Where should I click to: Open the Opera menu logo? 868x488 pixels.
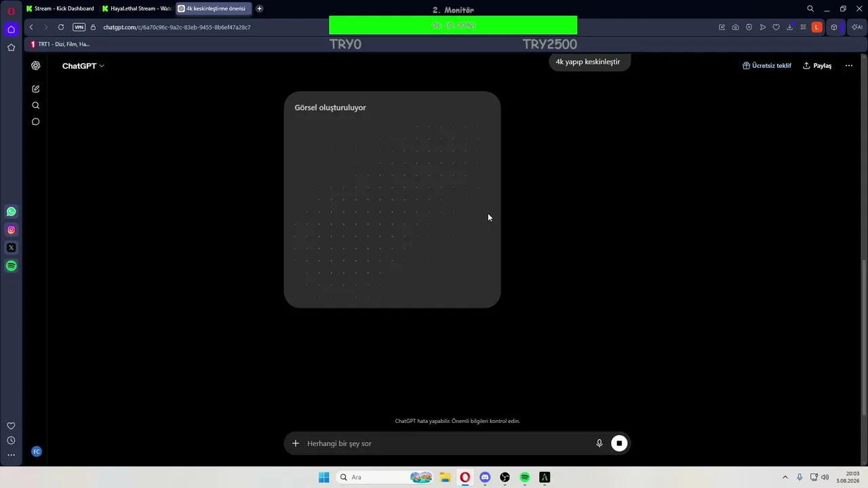(11, 11)
